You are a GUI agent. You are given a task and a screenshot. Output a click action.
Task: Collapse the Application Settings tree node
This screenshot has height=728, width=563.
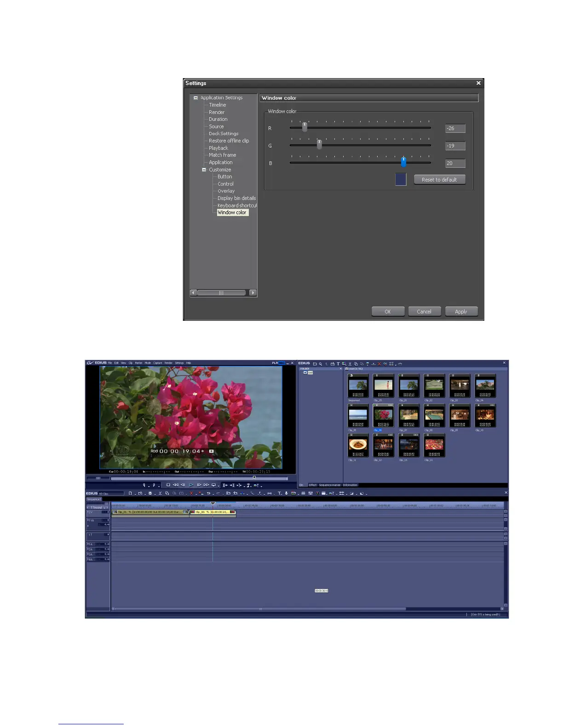pyautogui.click(x=195, y=98)
